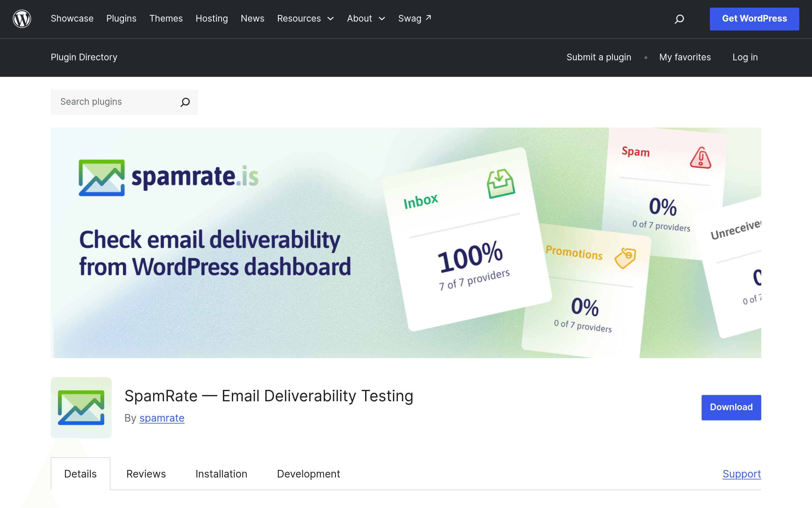The width and height of the screenshot is (812, 508).
Task: Go to Plugins in top navigation
Action: (x=121, y=19)
